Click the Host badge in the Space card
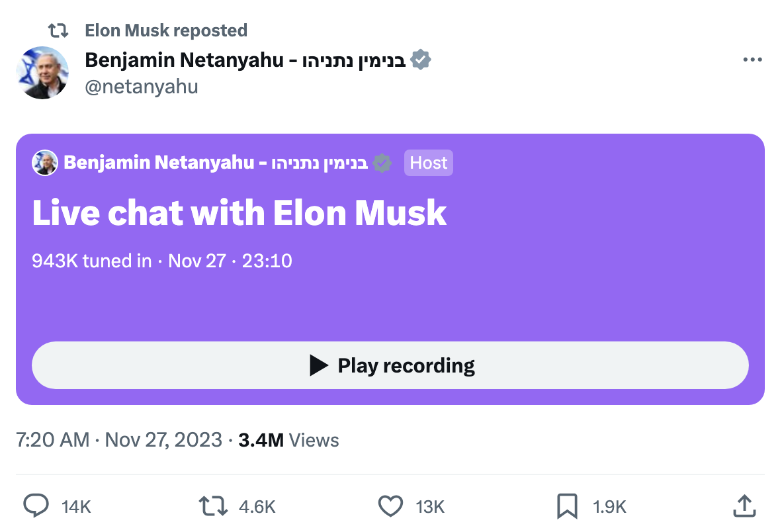This screenshot has width=782, height=532. [x=429, y=163]
